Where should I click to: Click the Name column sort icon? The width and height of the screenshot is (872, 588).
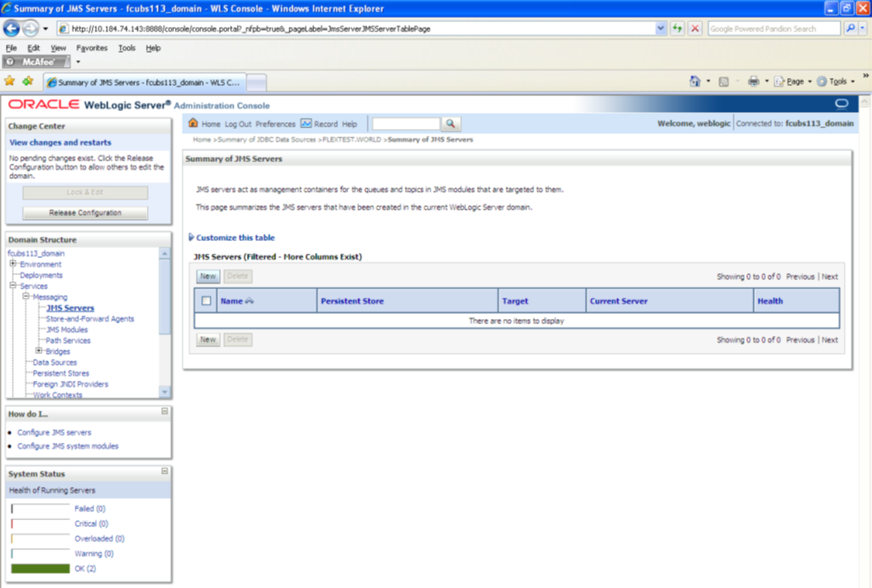(250, 300)
